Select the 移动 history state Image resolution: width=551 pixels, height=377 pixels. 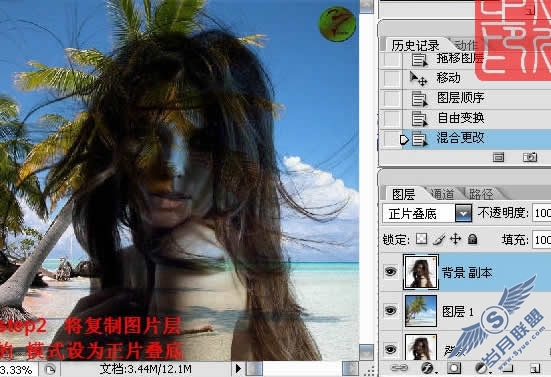coord(477,78)
